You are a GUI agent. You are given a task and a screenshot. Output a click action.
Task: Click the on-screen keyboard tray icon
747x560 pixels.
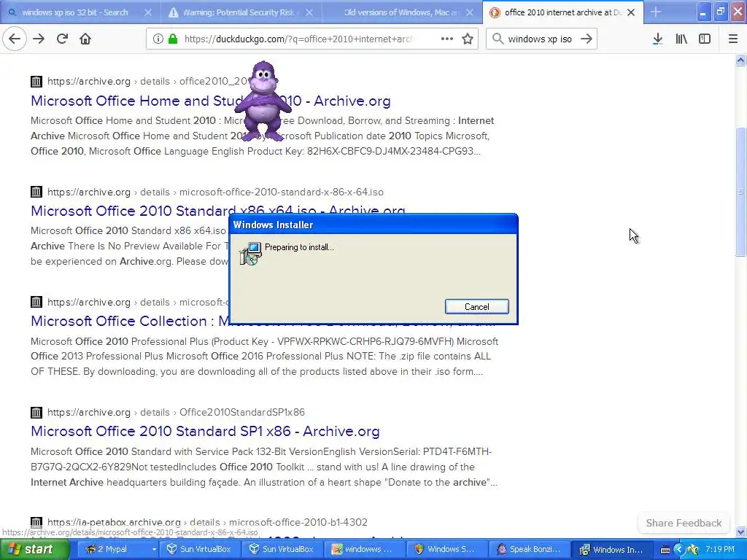[665, 550]
